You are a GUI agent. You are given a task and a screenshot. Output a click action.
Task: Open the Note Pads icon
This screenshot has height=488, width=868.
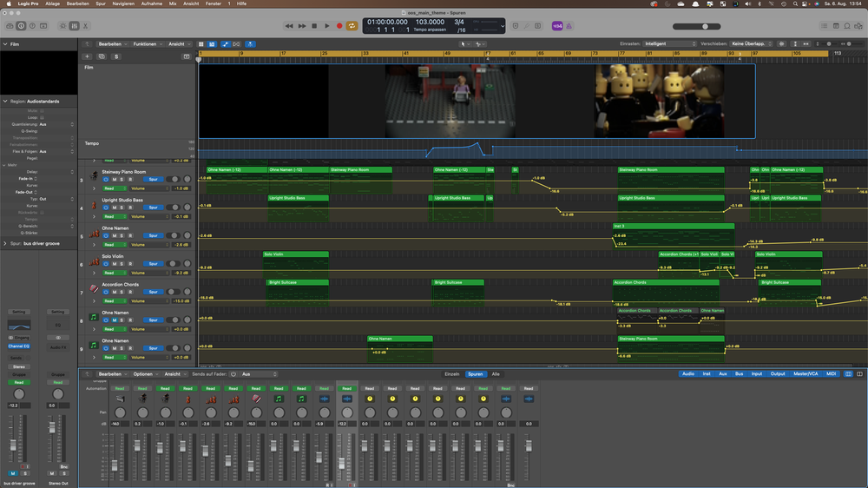[836, 26]
